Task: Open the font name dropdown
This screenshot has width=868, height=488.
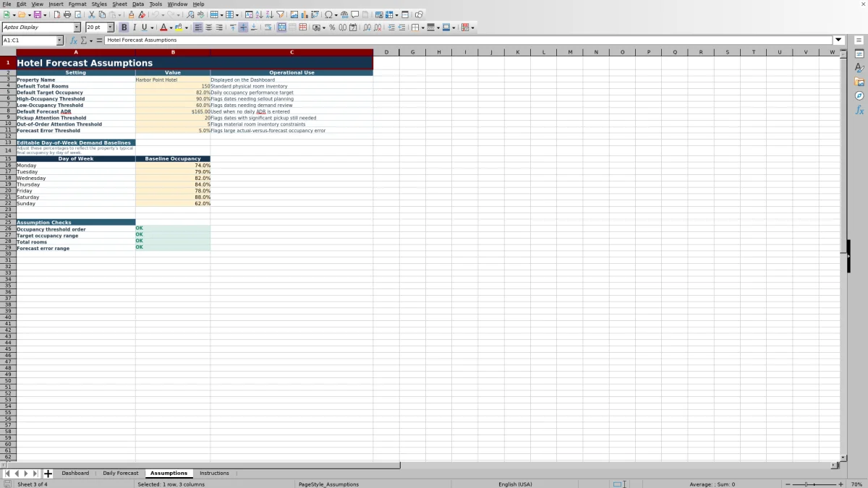Action: click(x=77, y=27)
